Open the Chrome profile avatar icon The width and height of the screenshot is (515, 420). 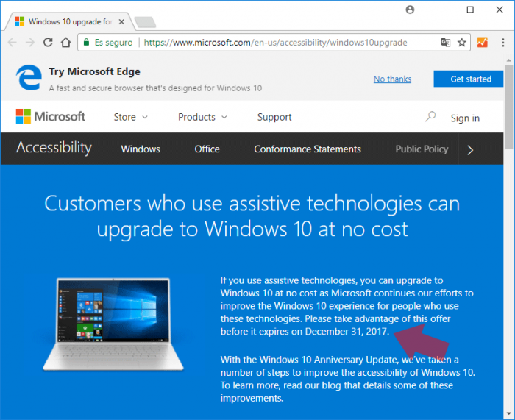coord(410,10)
